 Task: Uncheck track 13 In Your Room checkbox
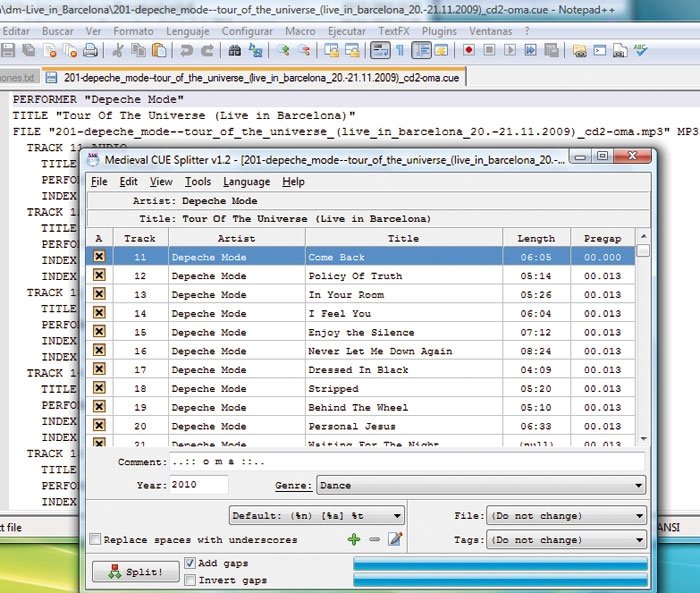point(99,294)
